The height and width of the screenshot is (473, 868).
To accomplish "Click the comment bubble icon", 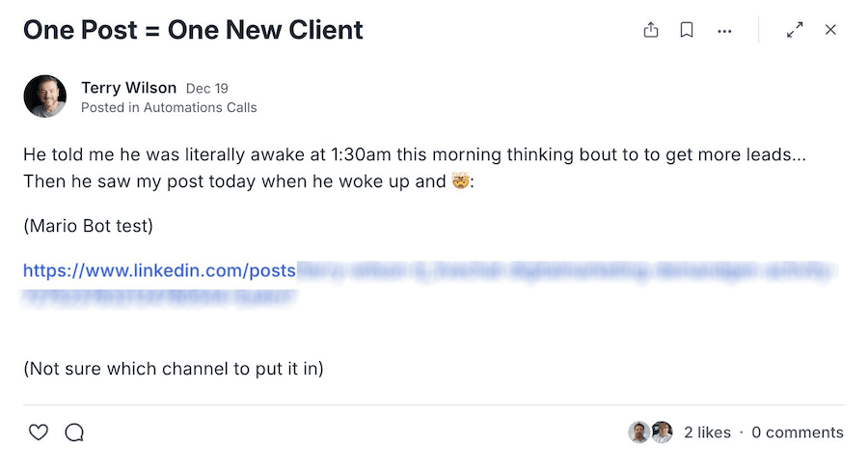I will (74, 432).
